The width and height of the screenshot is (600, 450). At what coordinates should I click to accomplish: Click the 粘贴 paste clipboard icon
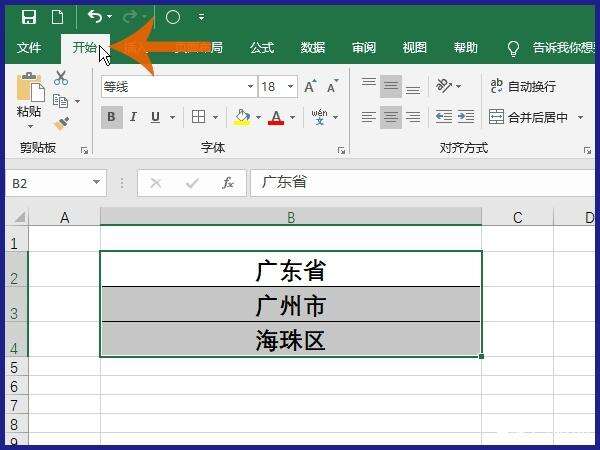click(30, 87)
